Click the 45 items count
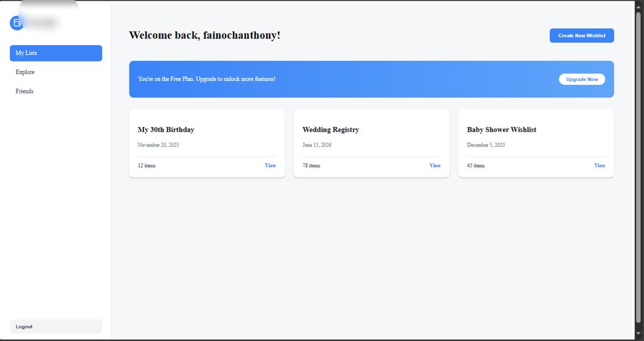Screen dimensions: 644x341 pyautogui.click(x=475, y=166)
